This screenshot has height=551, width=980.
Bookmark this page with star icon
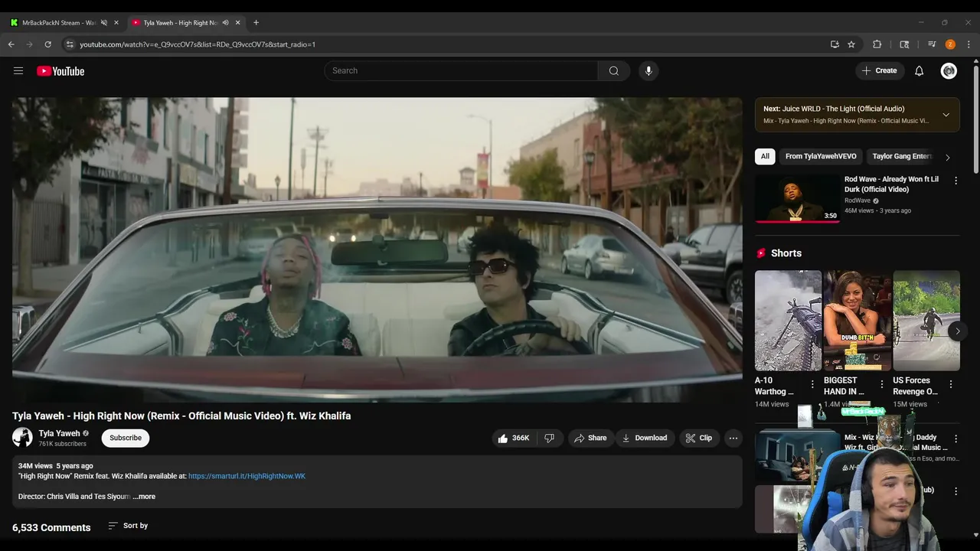(851, 44)
